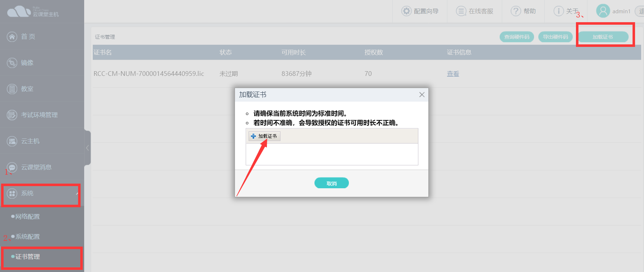Click the 帮助 question mark icon

[515, 11]
